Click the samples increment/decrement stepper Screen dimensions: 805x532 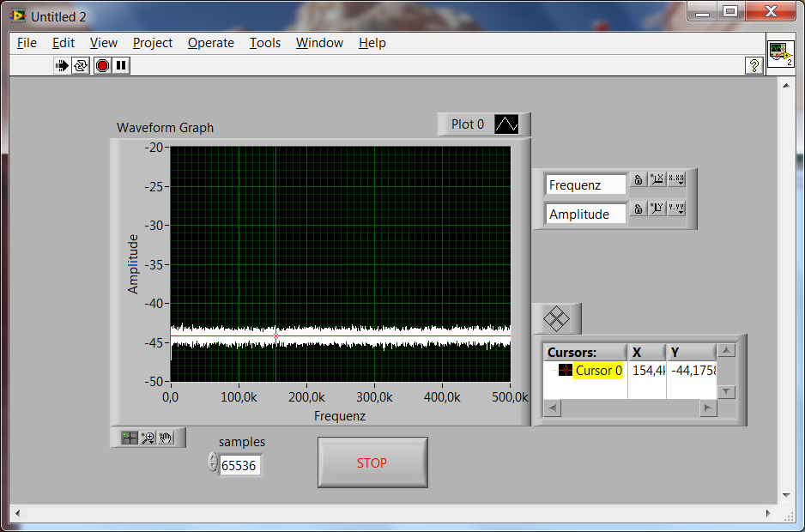click(x=213, y=462)
